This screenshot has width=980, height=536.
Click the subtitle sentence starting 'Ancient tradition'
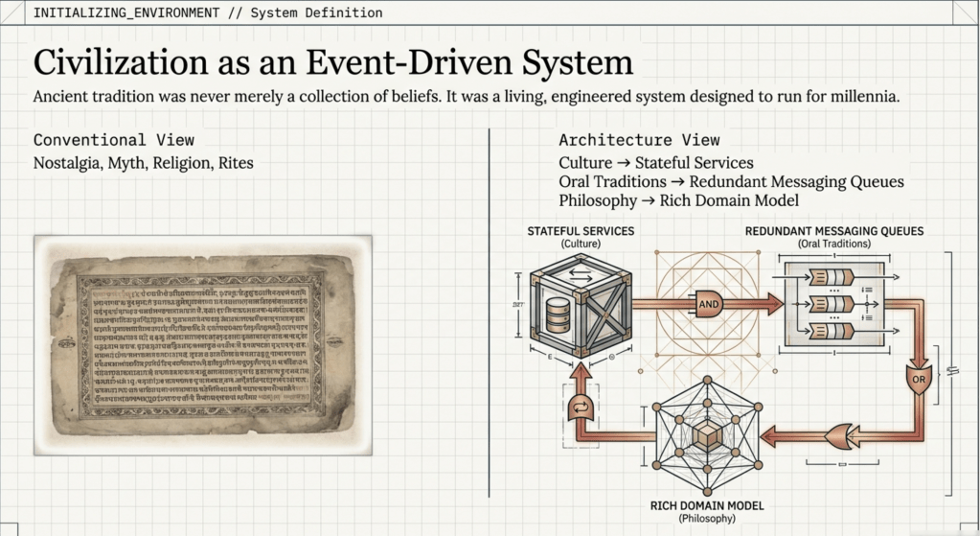467,96
